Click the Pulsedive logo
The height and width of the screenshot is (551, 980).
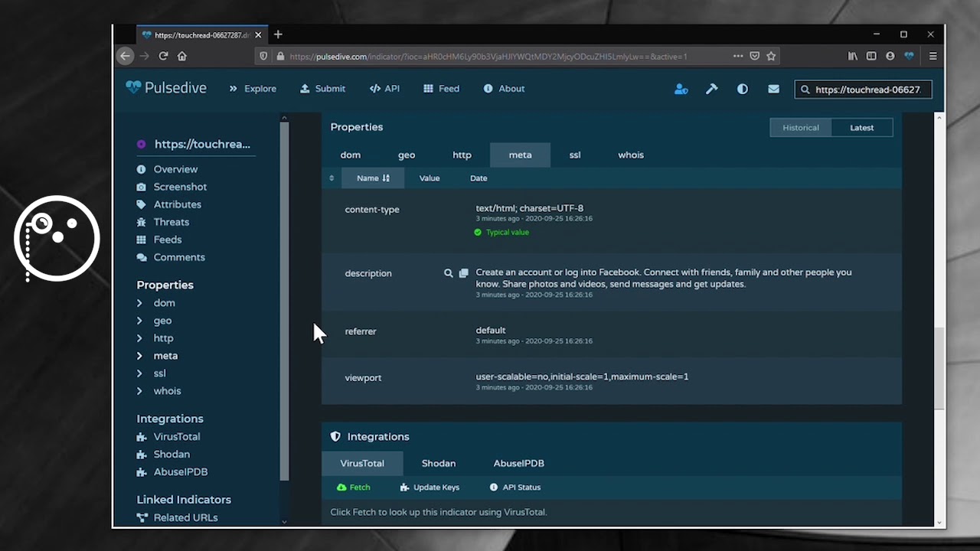tap(166, 88)
